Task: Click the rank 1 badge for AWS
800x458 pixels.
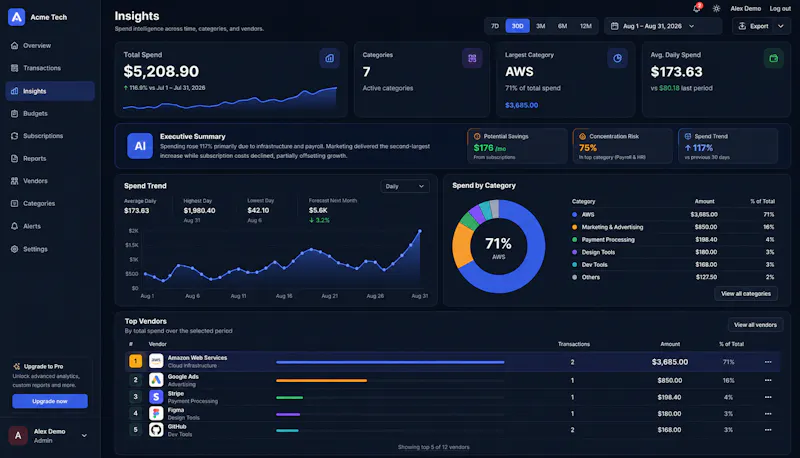Action: tap(135, 361)
